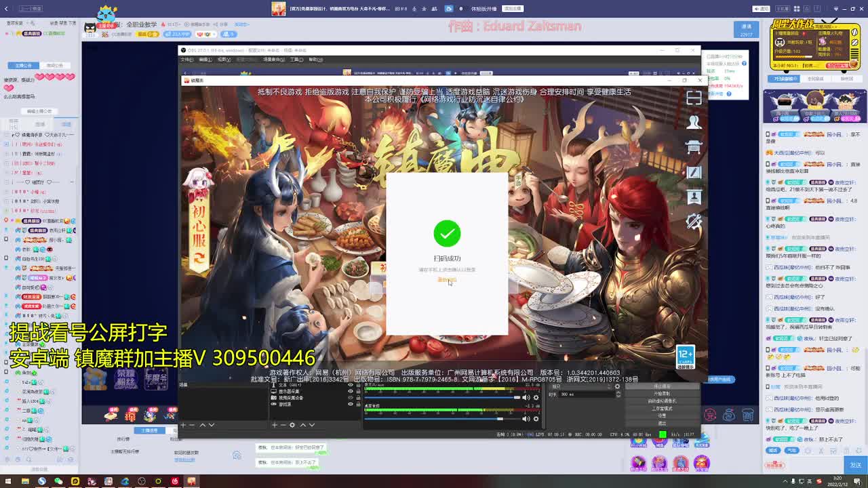Toggle visibility of 游戏源 source

(351, 404)
